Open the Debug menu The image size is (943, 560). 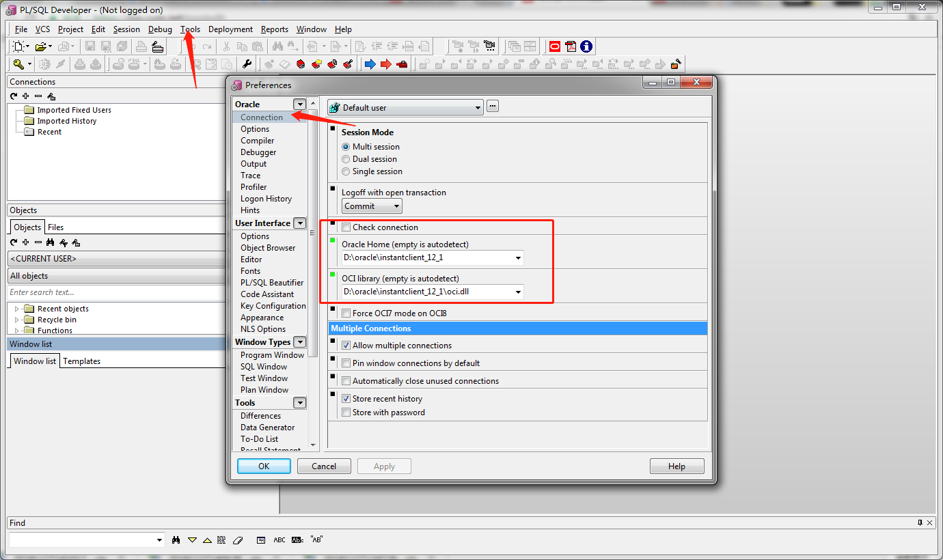(160, 29)
